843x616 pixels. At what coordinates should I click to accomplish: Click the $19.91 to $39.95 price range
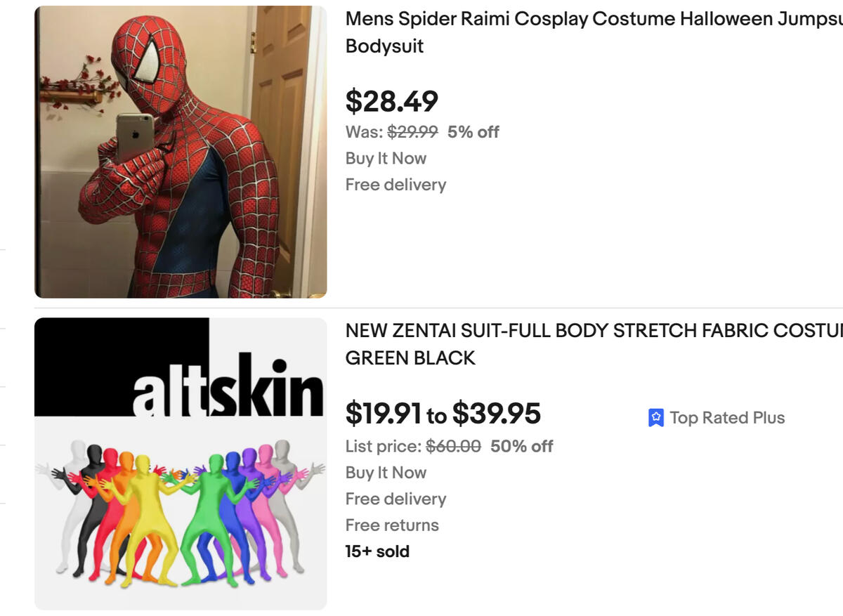click(x=443, y=414)
